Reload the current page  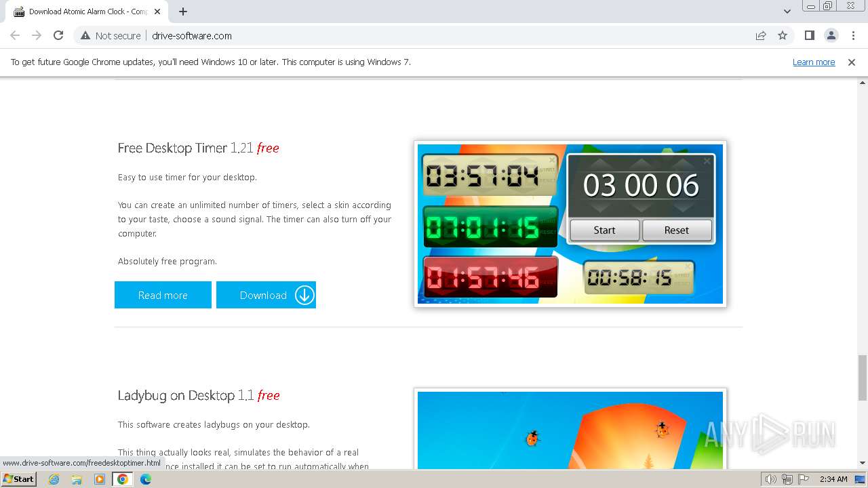point(58,35)
